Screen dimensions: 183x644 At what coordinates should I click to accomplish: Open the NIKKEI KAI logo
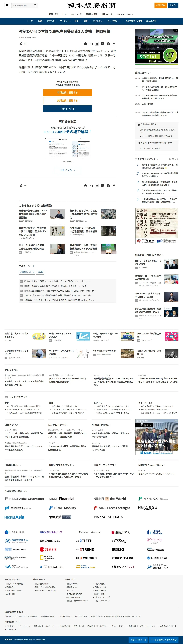click(x=157, y=558)
